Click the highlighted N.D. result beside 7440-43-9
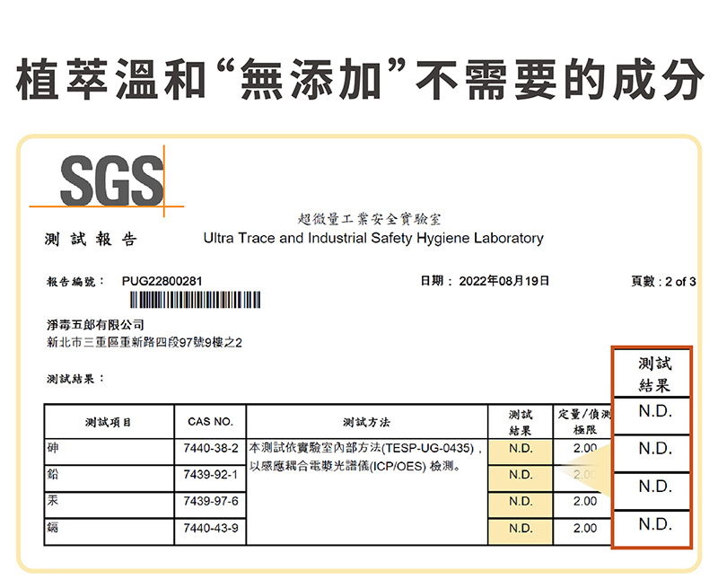Screen dimensions: 718x588 pyautogui.click(x=520, y=529)
